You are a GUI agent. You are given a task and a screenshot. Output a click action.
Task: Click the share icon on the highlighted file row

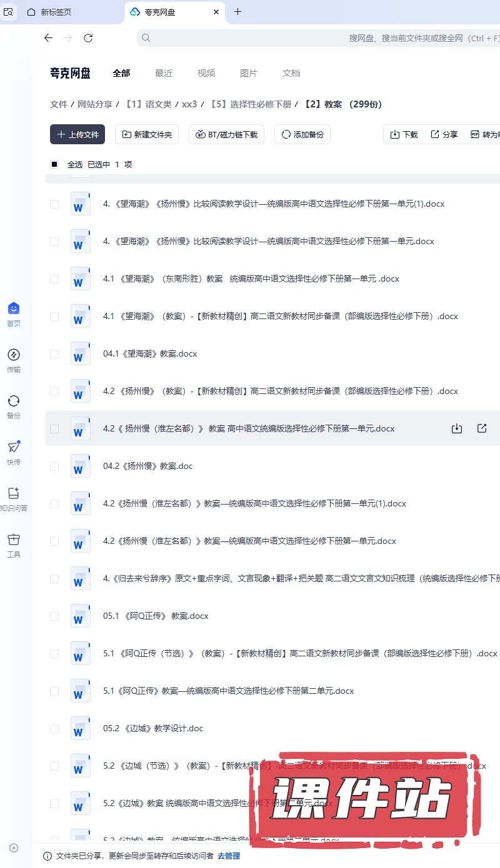[x=482, y=428]
